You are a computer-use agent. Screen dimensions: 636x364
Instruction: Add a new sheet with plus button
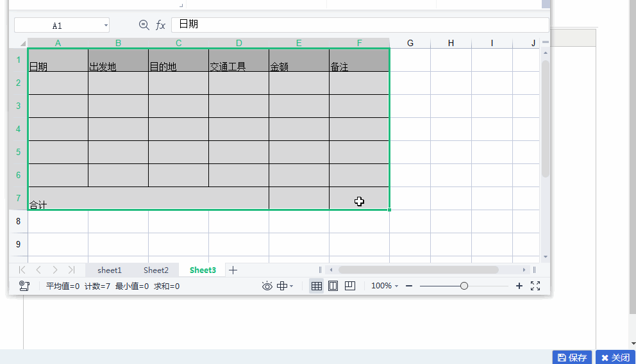(233, 270)
